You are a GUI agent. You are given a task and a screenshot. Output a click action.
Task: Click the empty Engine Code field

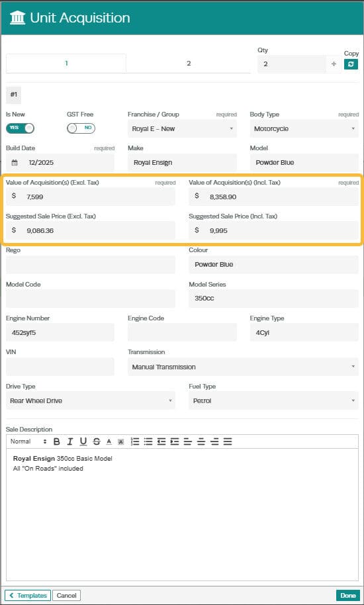point(183,332)
